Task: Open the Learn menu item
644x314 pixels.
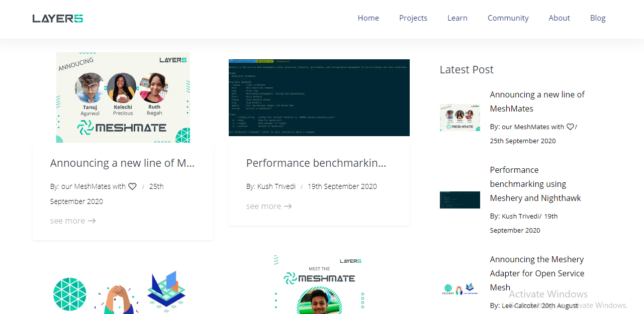Action: point(457,18)
